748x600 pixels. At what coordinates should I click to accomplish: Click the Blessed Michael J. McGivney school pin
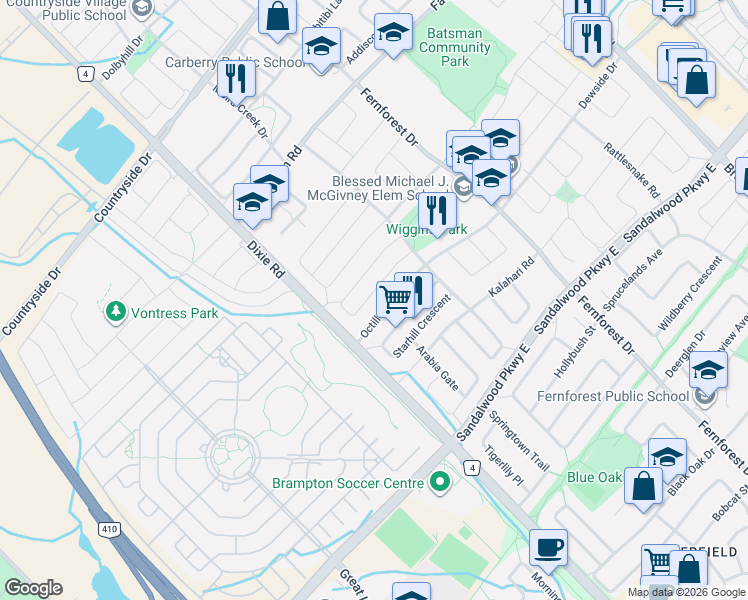click(463, 186)
